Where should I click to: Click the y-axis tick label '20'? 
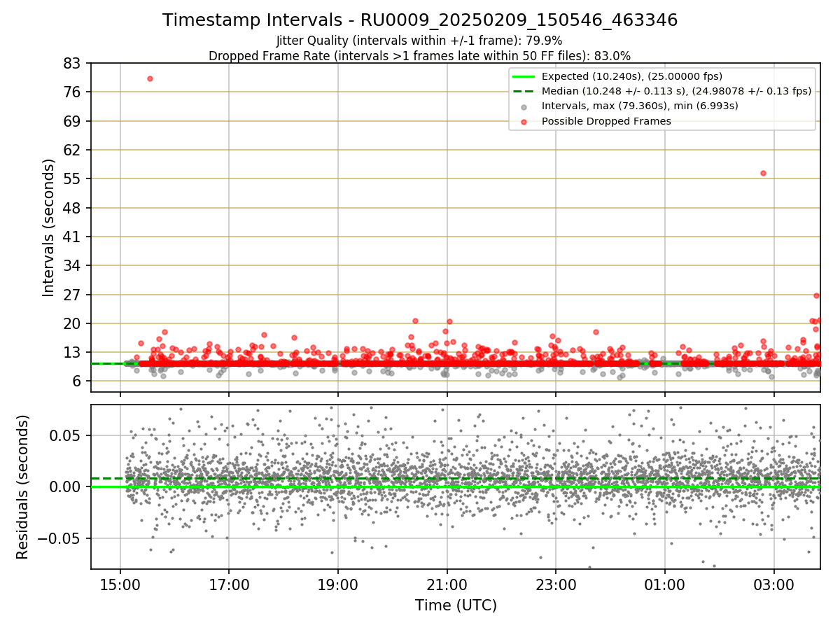tap(73, 323)
